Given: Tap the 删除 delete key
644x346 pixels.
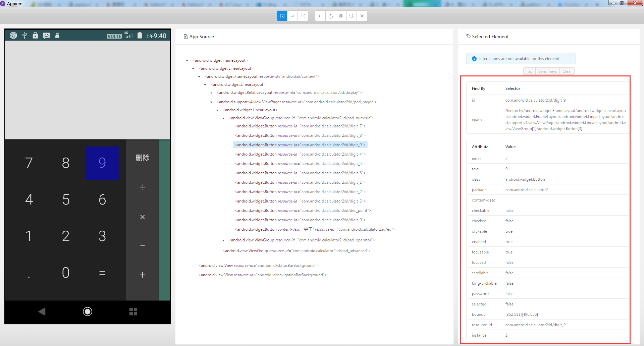Looking at the screenshot, I should 143,158.
